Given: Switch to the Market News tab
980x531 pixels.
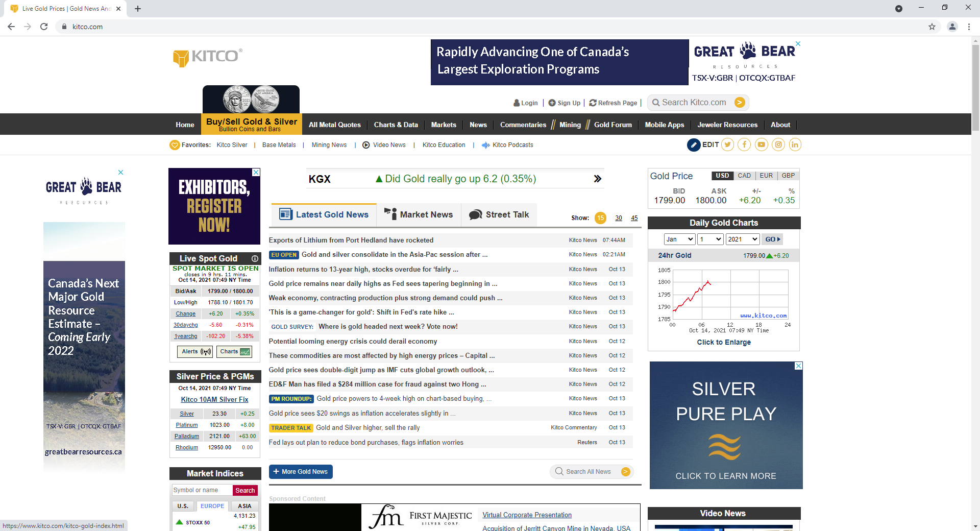Looking at the screenshot, I should click(x=419, y=215).
